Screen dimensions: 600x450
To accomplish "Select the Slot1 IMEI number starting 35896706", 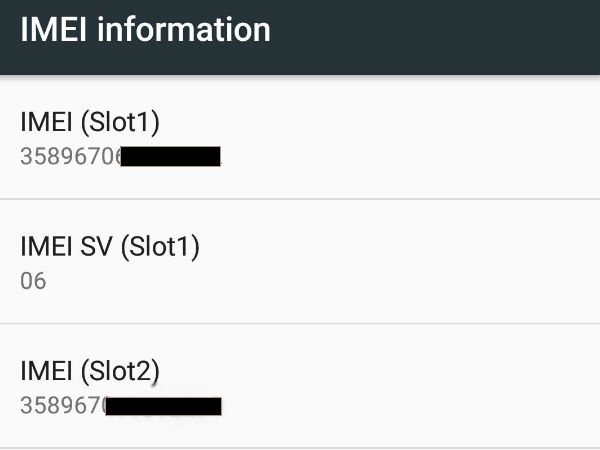I will pyautogui.click(x=70, y=156).
